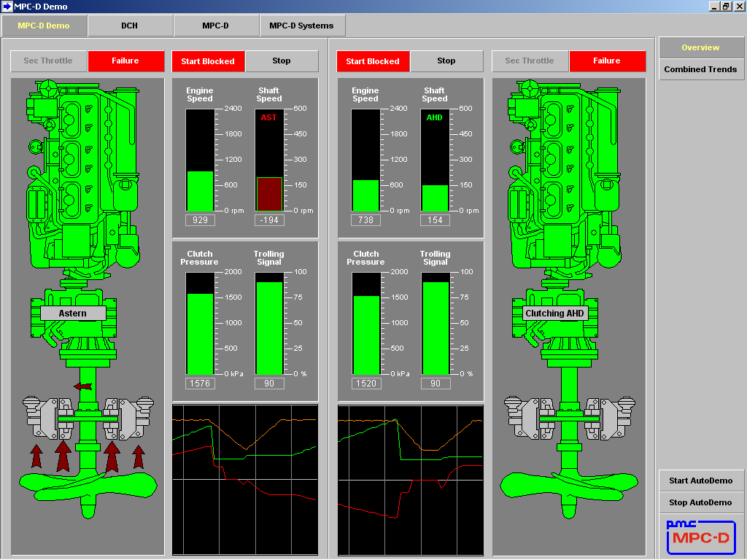Click right Clutch Pressure bar gauge
747x560 pixels.
(366, 323)
